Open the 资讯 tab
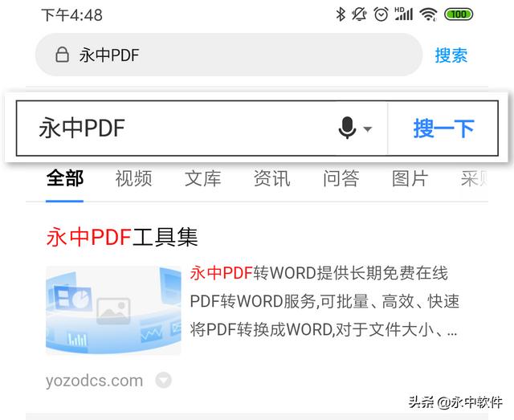The width and height of the screenshot is (514, 420). (x=271, y=178)
